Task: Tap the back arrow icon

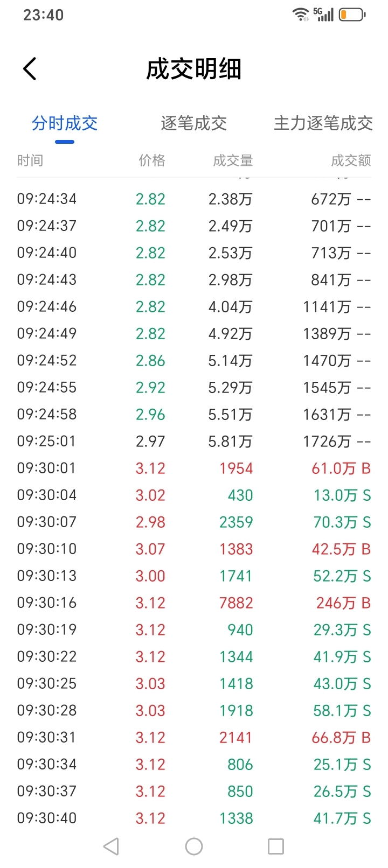Action: tap(30, 69)
